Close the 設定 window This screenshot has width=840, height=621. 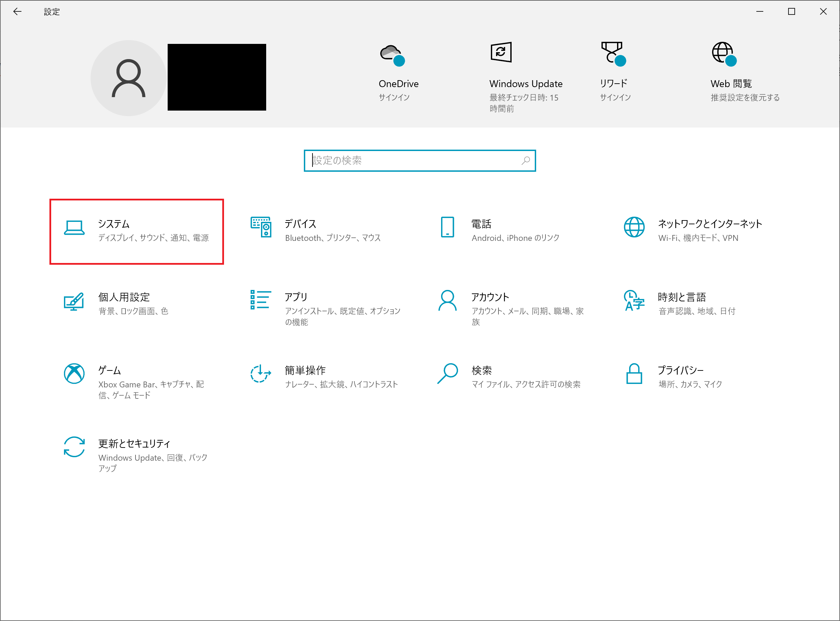[x=823, y=12]
